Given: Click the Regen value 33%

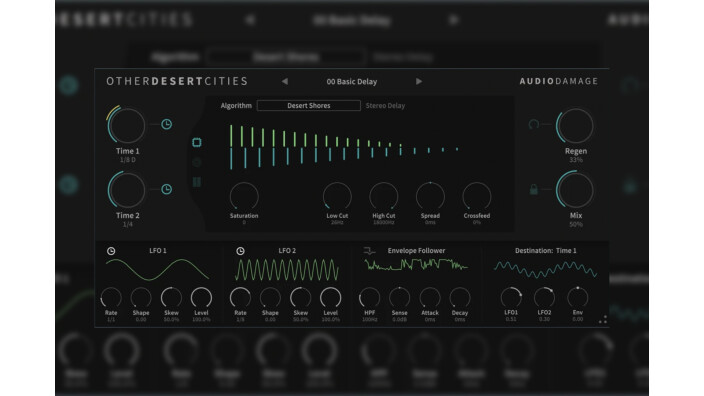Looking at the screenshot, I should tap(576, 160).
